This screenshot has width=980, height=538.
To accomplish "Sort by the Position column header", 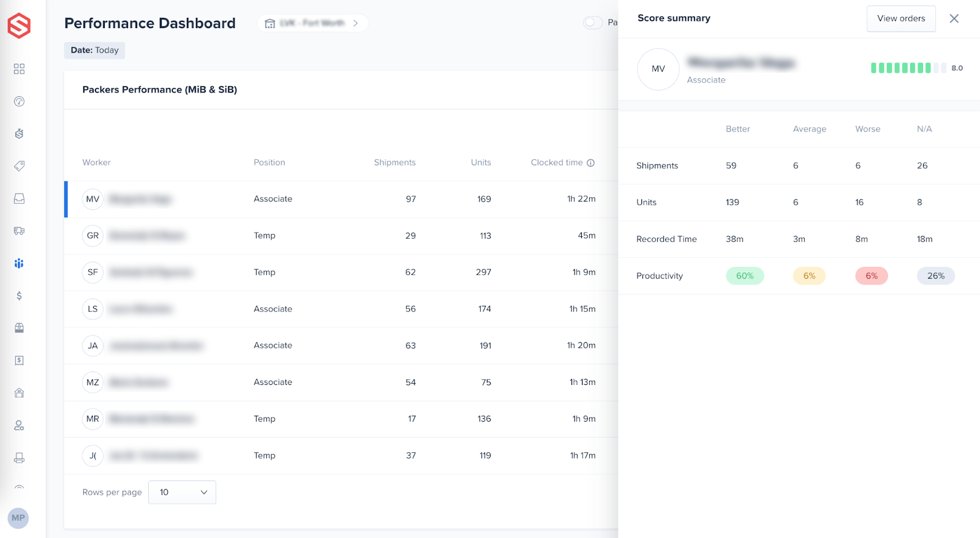I will [x=269, y=163].
